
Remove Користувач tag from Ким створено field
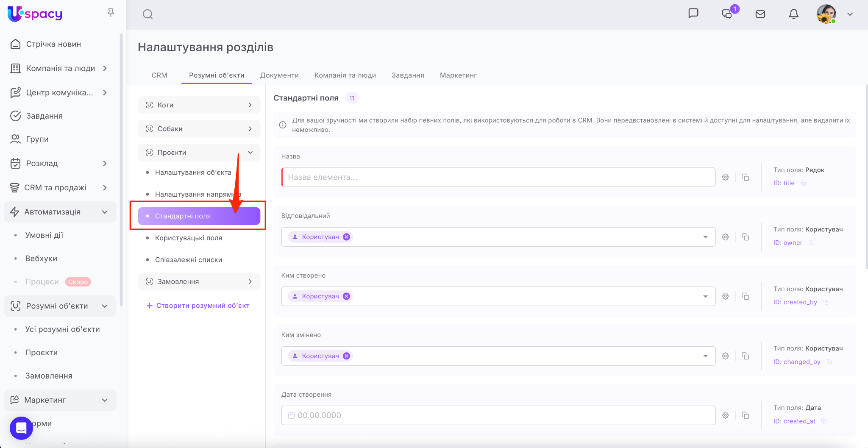point(346,296)
